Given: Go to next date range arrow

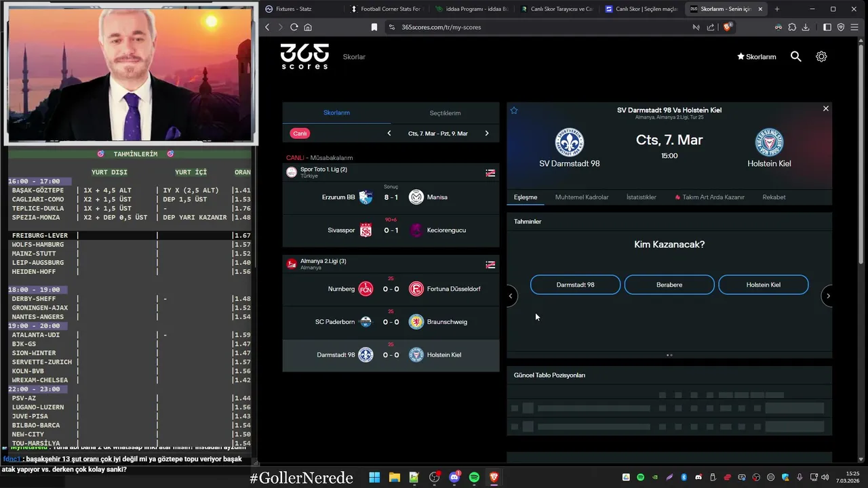Looking at the screenshot, I should [486, 134].
